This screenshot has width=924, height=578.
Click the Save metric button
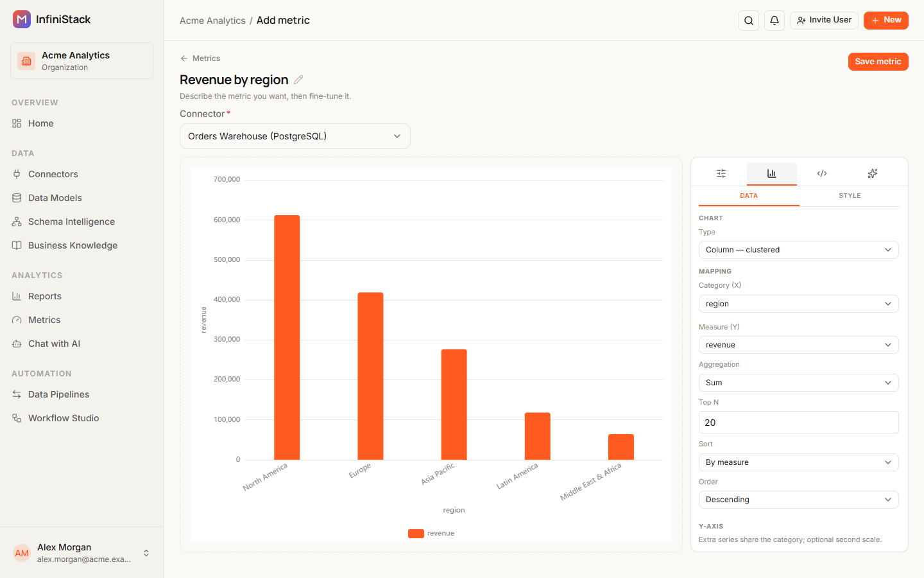tap(878, 62)
